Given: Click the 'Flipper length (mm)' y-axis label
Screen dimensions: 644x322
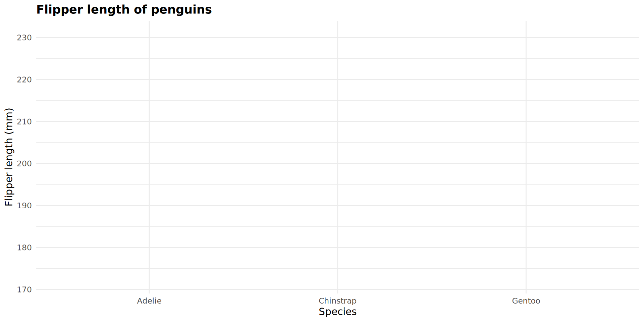Looking at the screenshot, I should coord(9,157).
